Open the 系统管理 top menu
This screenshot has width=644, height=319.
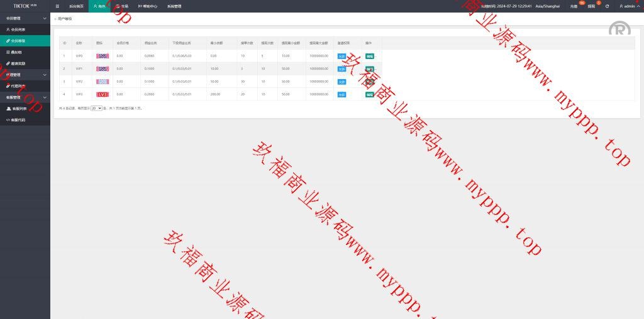(x=174, y=6)
